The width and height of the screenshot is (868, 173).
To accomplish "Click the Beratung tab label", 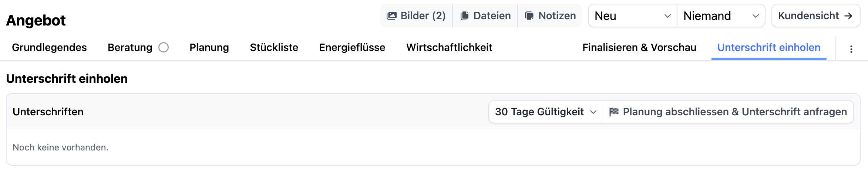I will pyautogui.click(x=130, y=48).
